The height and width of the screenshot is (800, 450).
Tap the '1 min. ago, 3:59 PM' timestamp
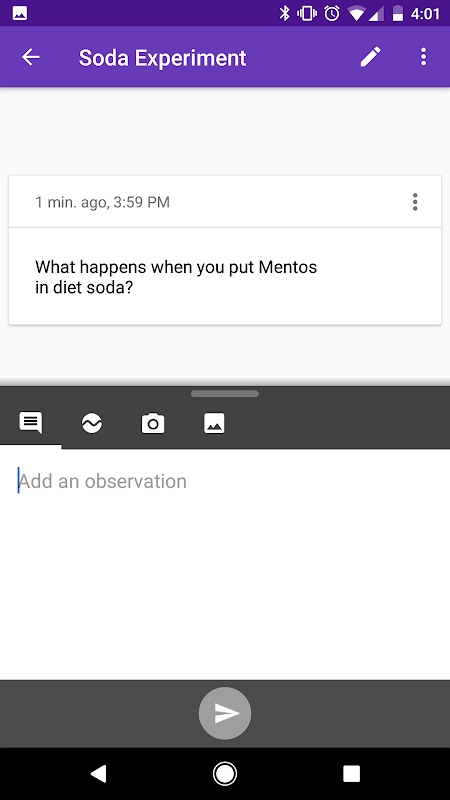pyautogui.click(x=103, y=203)
